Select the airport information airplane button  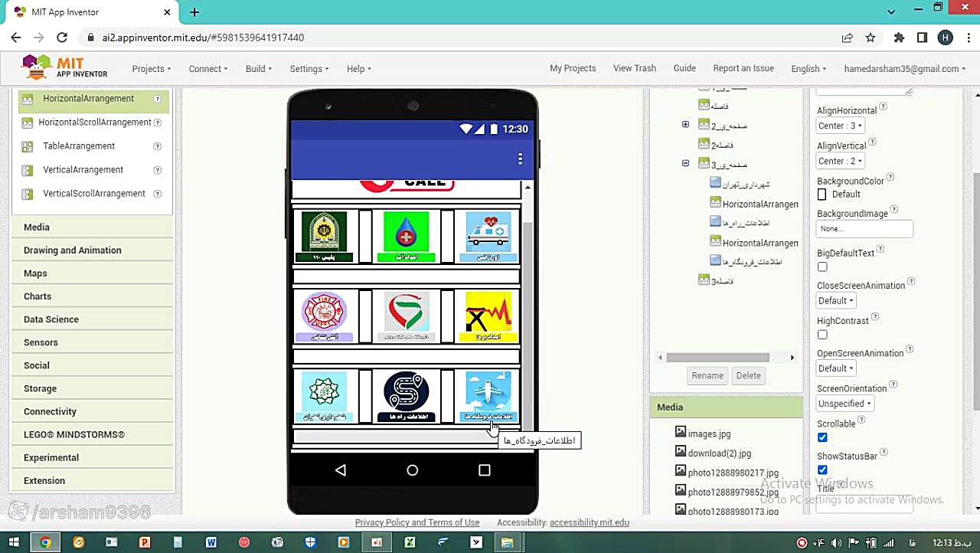click(x=488, y=396)
